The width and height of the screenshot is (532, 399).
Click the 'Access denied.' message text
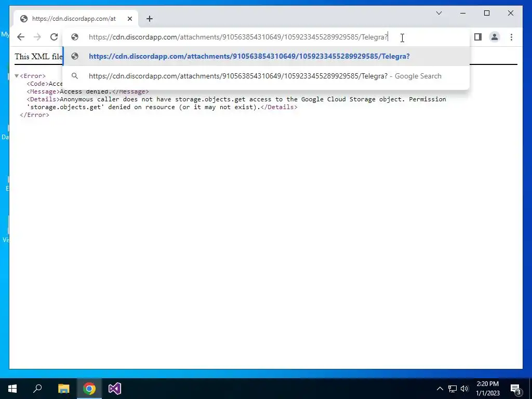pos(86,91)
